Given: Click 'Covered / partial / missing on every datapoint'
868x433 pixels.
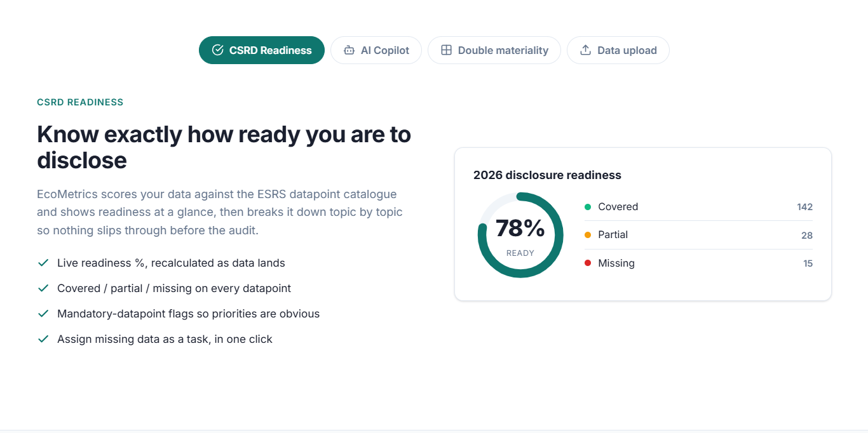Looking at the screenshot, I should [174, 288].
